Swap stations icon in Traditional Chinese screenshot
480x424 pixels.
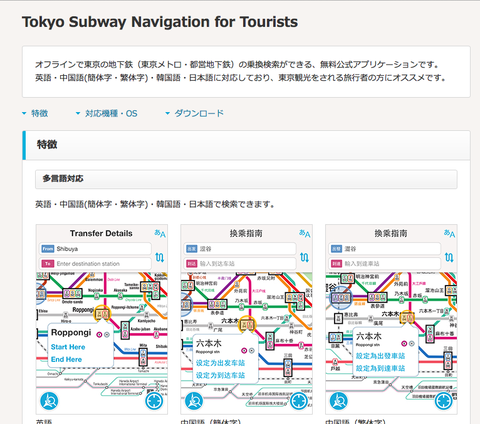point(449,257)
